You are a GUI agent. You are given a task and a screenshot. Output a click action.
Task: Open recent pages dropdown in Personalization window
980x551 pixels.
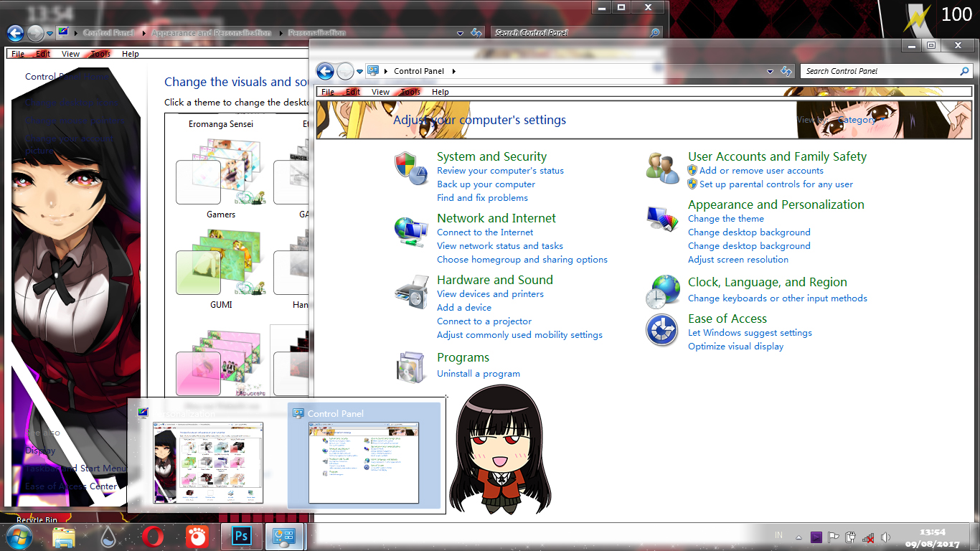coord(50,34)
